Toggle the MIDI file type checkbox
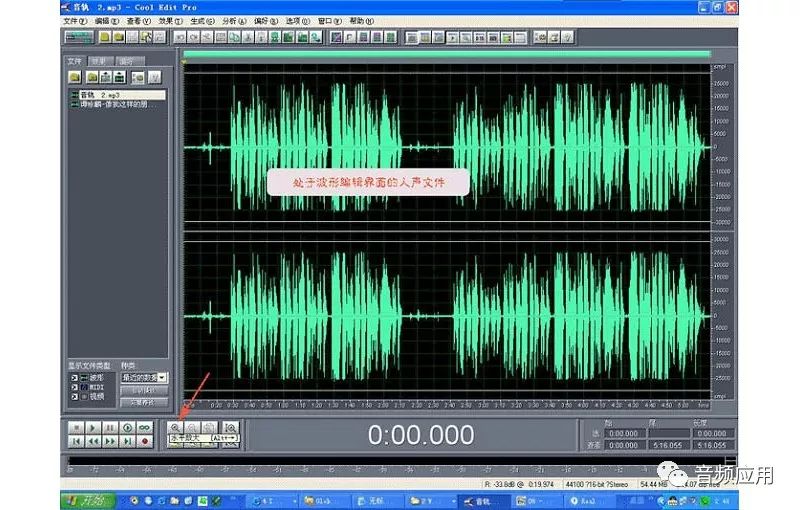 point(74,387)
